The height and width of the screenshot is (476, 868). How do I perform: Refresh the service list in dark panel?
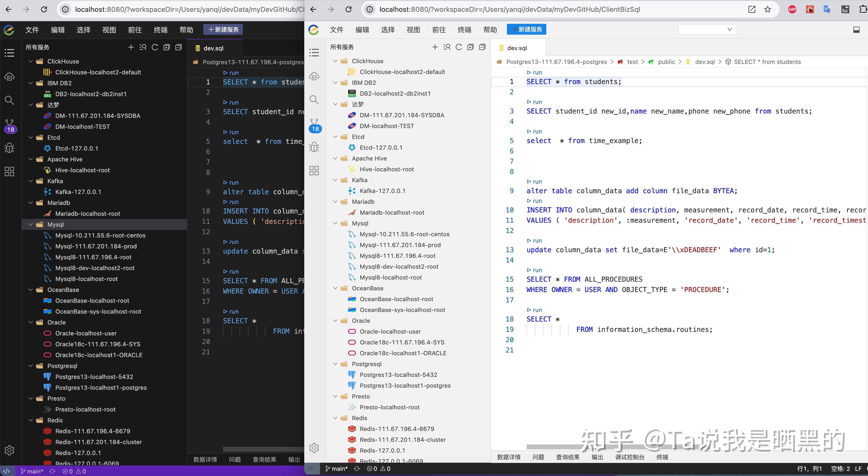(x=155, y=48)
